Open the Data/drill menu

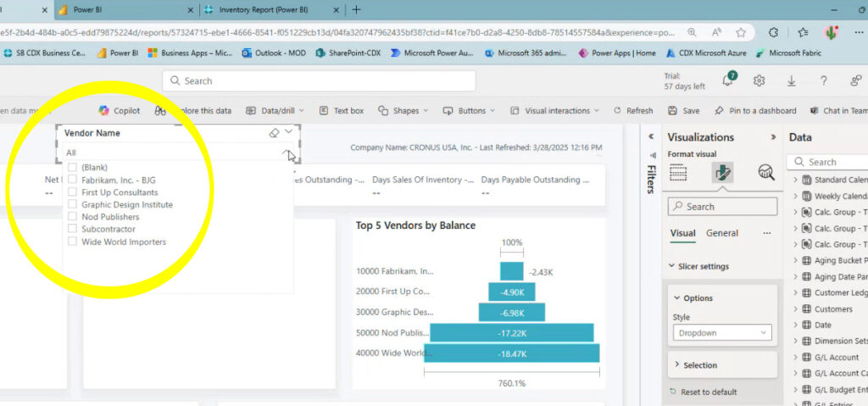(275, 111)
